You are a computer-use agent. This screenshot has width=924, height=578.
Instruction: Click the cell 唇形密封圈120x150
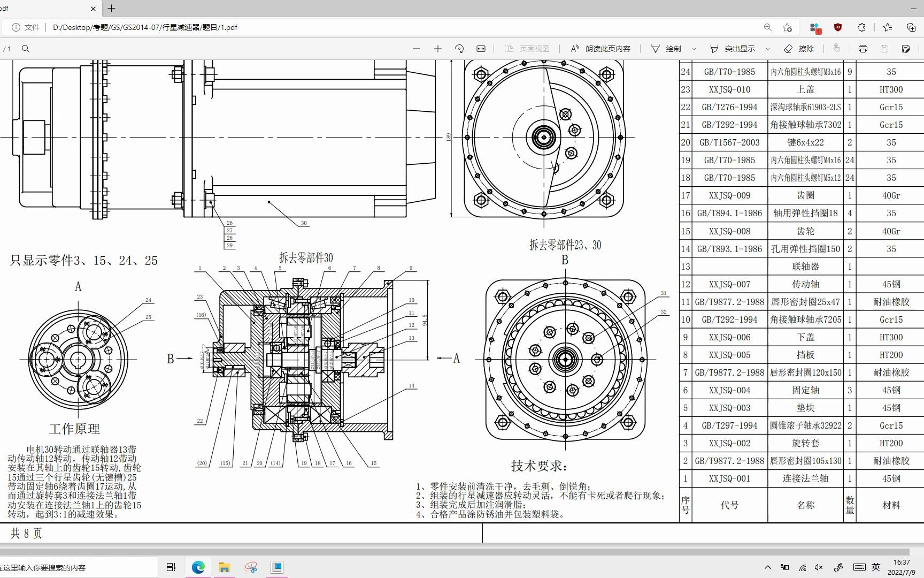pos(805,372)
